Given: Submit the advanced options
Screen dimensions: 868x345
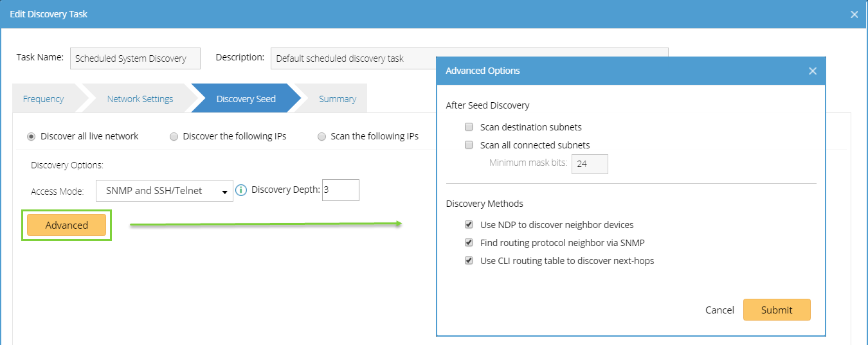Looking at the screenshot, I should pyautogui.click(x=777, y=310).
